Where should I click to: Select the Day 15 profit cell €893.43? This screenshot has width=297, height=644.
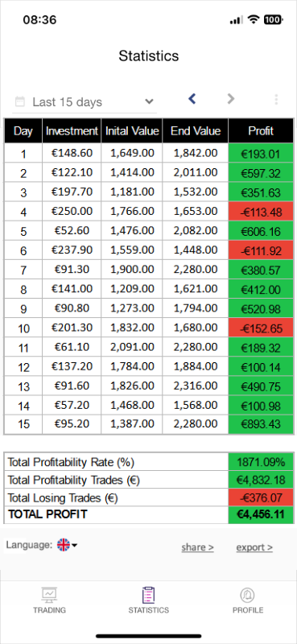click(x=261, y=425)
